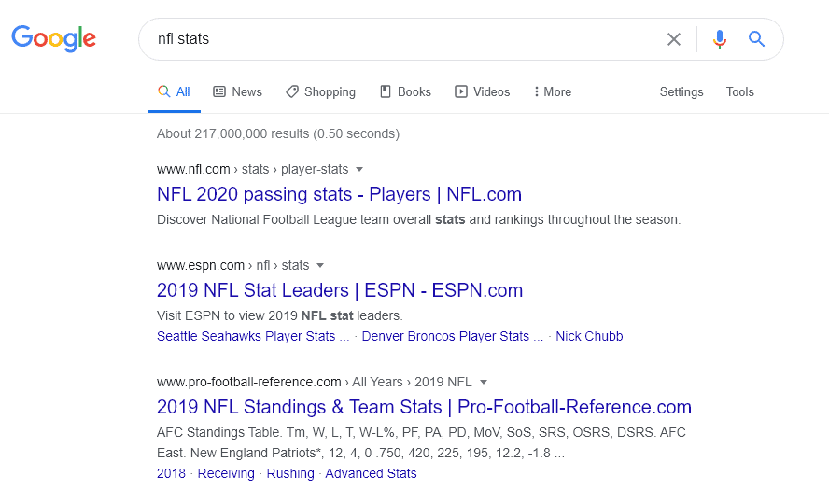Open the Shopping tab
This screenshot has height=504, width=829.
tap(320, 91)
